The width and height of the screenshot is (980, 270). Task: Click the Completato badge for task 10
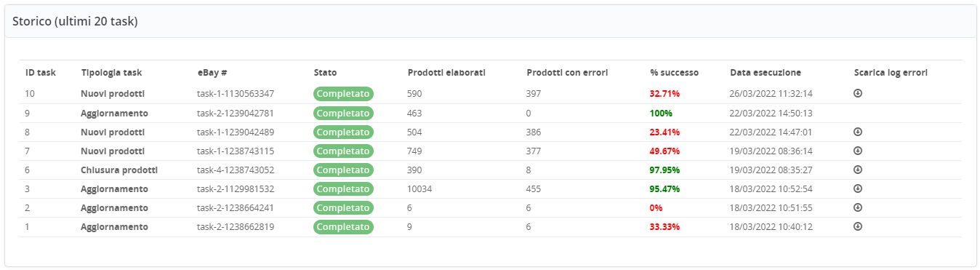343,94
